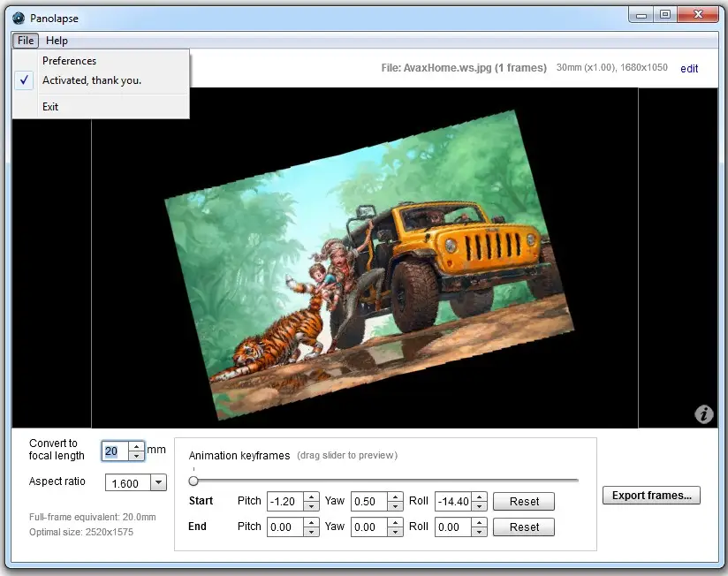
Task: Click the End Roll value field
Action: (x=453, y=527)
